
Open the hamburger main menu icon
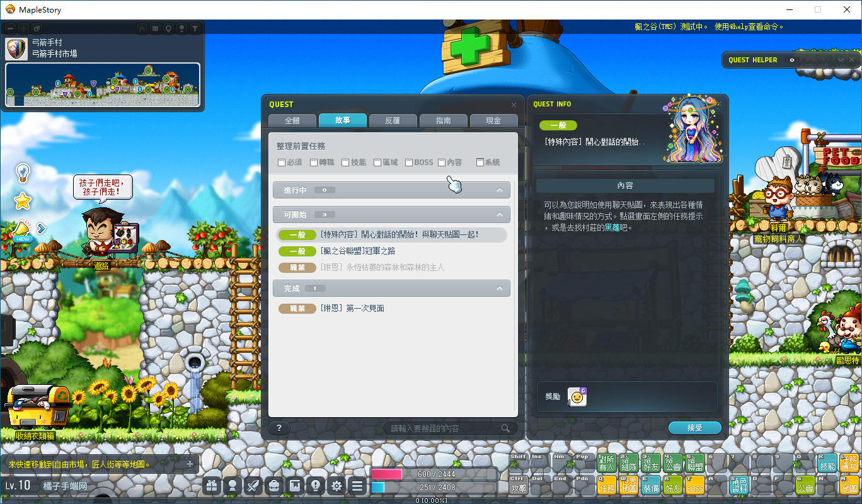coord(357,485)
